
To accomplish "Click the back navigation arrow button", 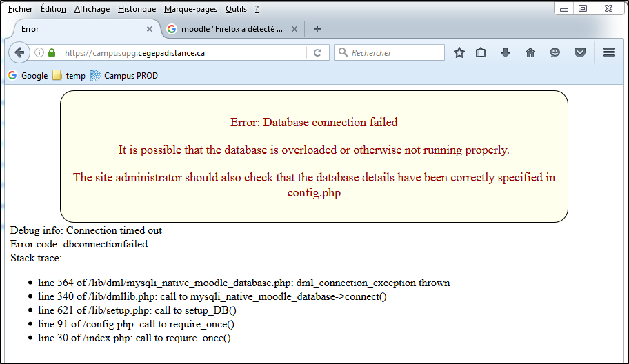I will click(19, 52).
